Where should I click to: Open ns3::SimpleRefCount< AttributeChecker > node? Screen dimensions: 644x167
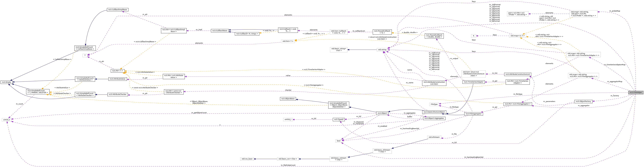(85, 94)
